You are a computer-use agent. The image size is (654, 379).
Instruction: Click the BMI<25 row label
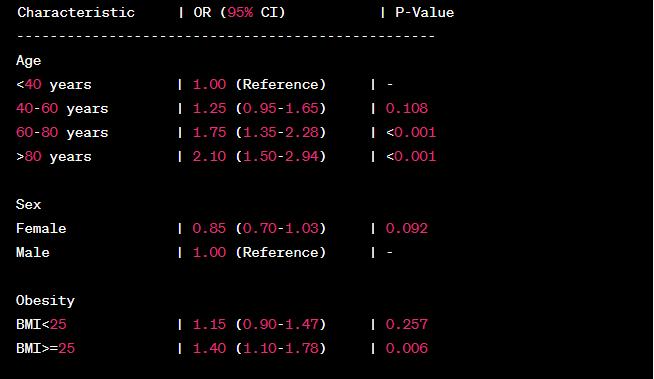click(41, 325)
